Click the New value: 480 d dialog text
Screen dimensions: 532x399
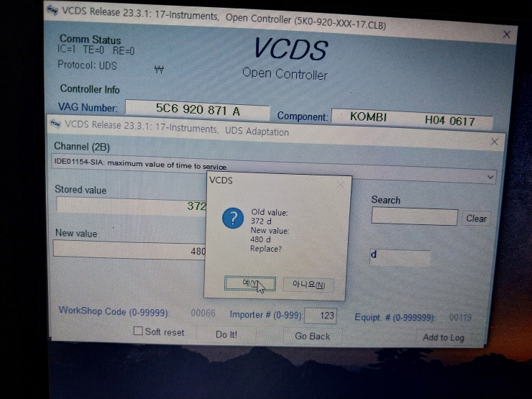click(270, 235)
